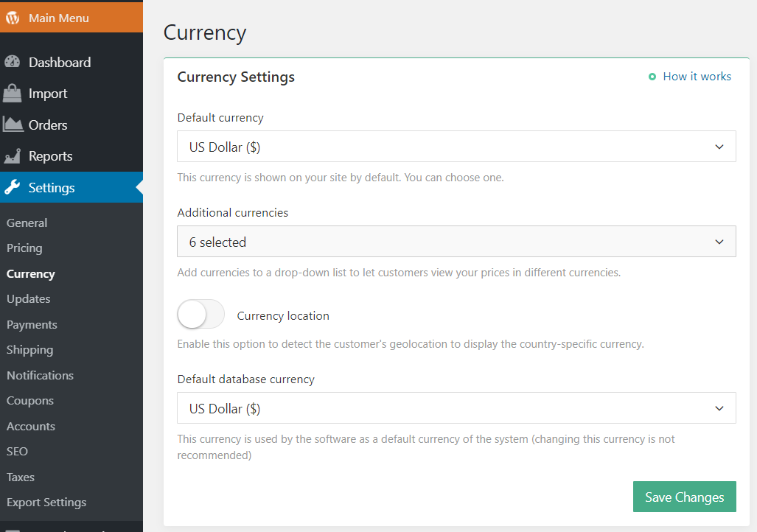The height and width of the screenshot is (532, 757).
Task: Open Export Settings in sidebar
Action: [46, 503]
